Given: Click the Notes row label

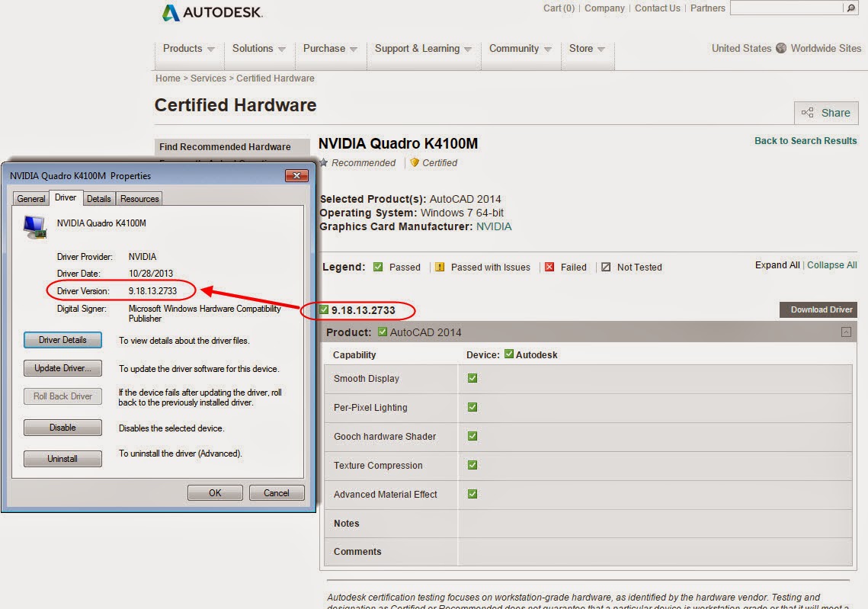Looking at the screenshot, I should [x=347, y=523].
